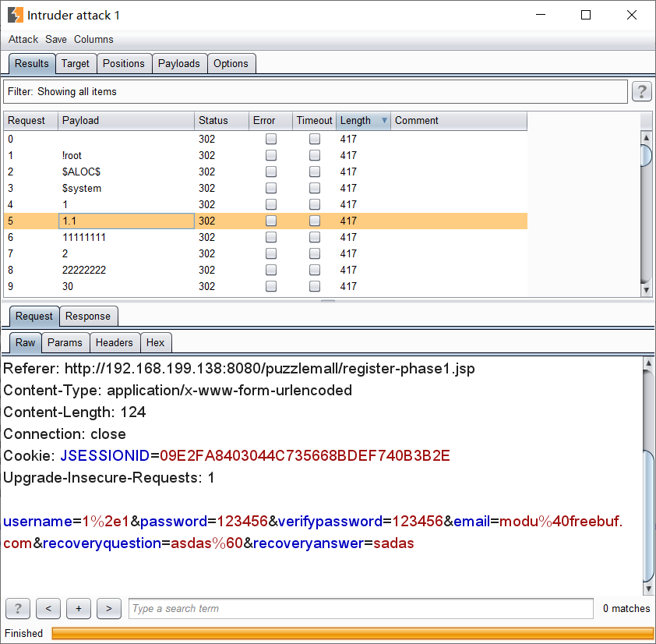Click Length column sort arrow
The image size is (656, 644).
click(x=383, y=121)
